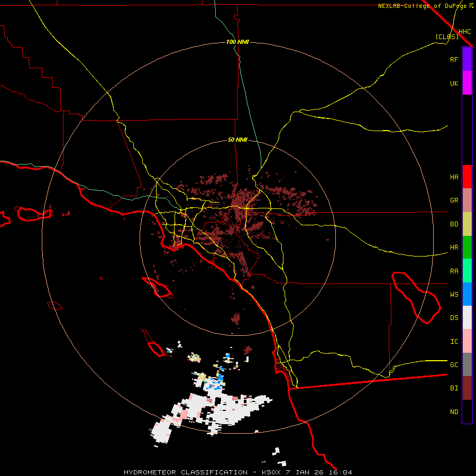Select the BD yellow legend block

tap(467, 224)
